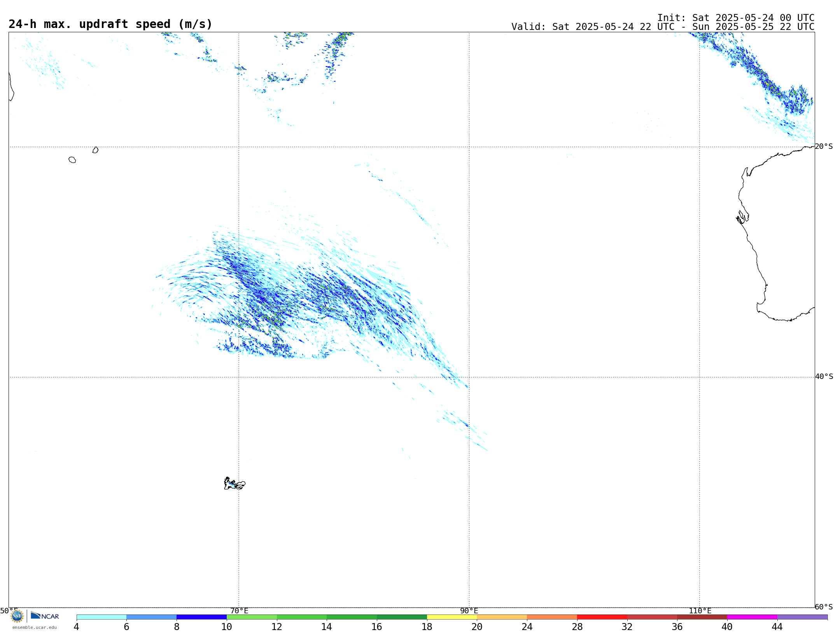840x632 pixels.
Task: Choose the 28–32 m/s bright red swatch
Action: (602, 617)
